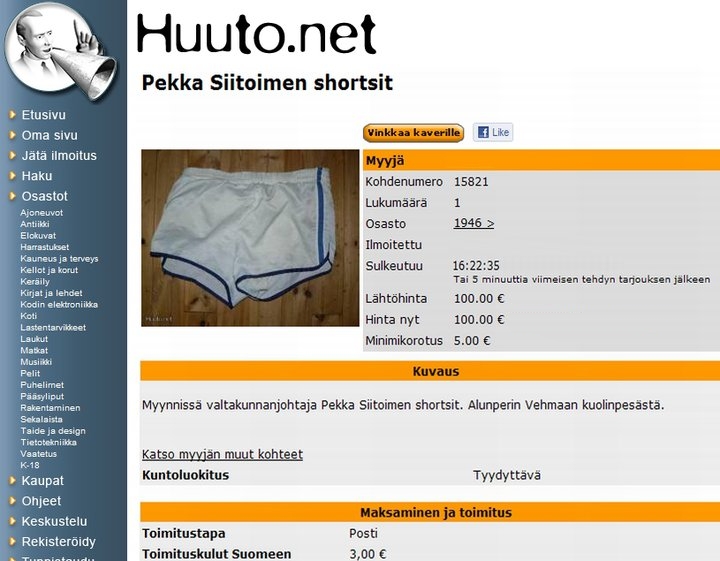The image size is (720, 561).
Task: Click the arrow bullet beside Rekisteröidy
Action: (12, 541)
